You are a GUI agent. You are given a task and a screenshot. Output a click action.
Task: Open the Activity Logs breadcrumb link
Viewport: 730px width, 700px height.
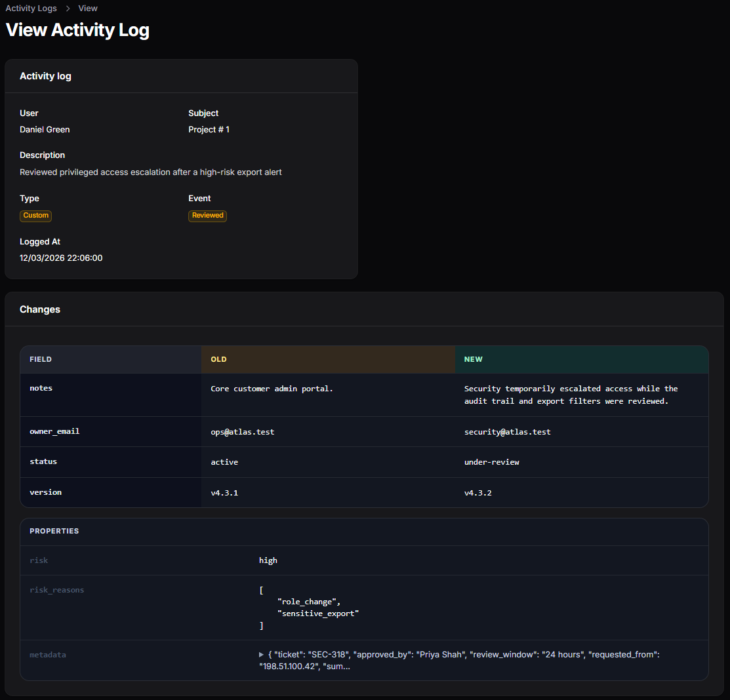(x=31, y=8)
